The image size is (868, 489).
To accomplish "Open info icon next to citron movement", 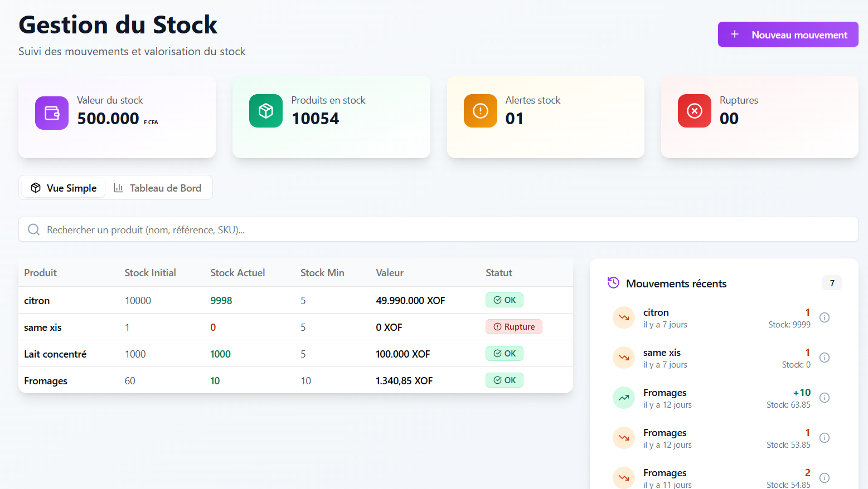I will (825, 317).
